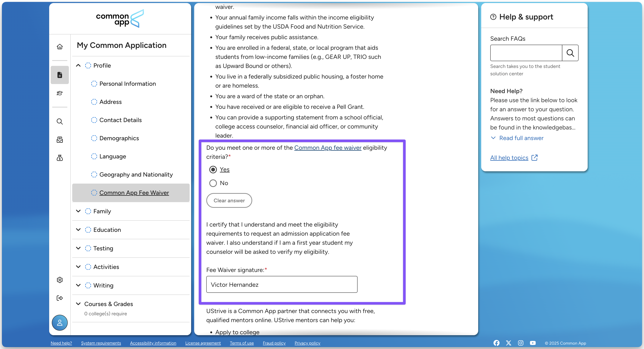The image size is (644, 349).
Task: Click the sign out icon
Action: (x=60, y=298)
